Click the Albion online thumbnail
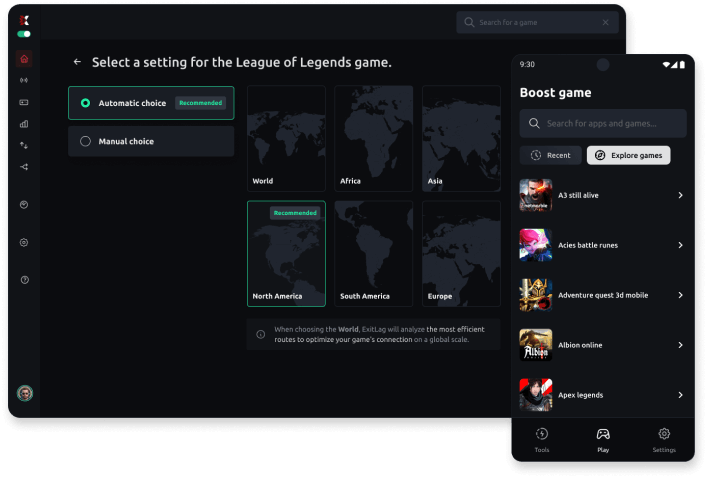707x478 pixels. click(536, 345)
